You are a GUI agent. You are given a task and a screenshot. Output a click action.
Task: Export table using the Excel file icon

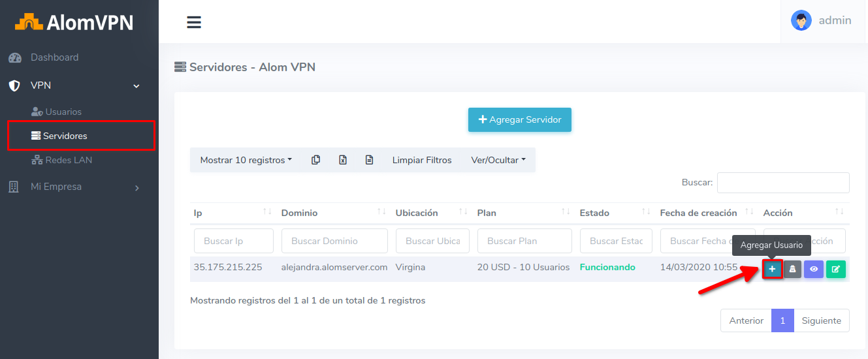343,160
